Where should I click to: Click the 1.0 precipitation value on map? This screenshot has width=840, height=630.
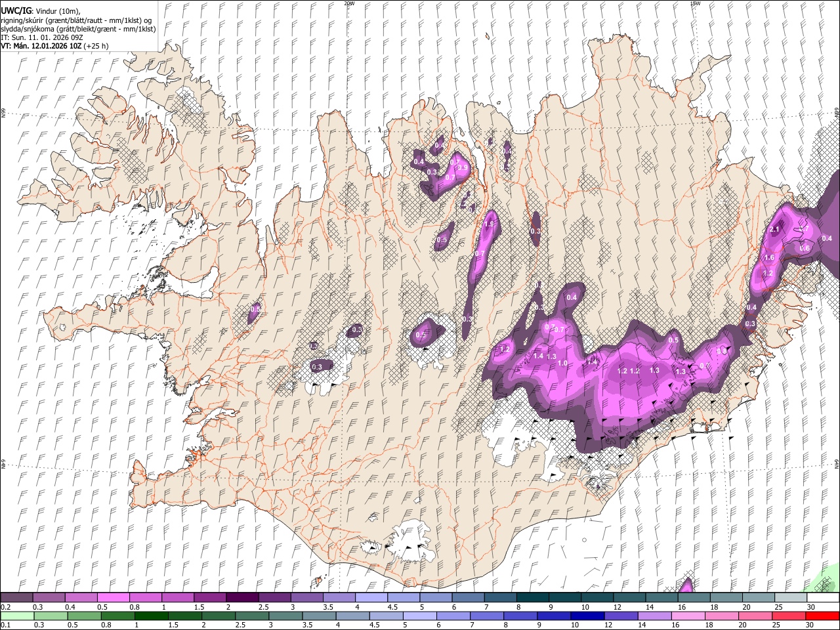click(x=562, y=363)
